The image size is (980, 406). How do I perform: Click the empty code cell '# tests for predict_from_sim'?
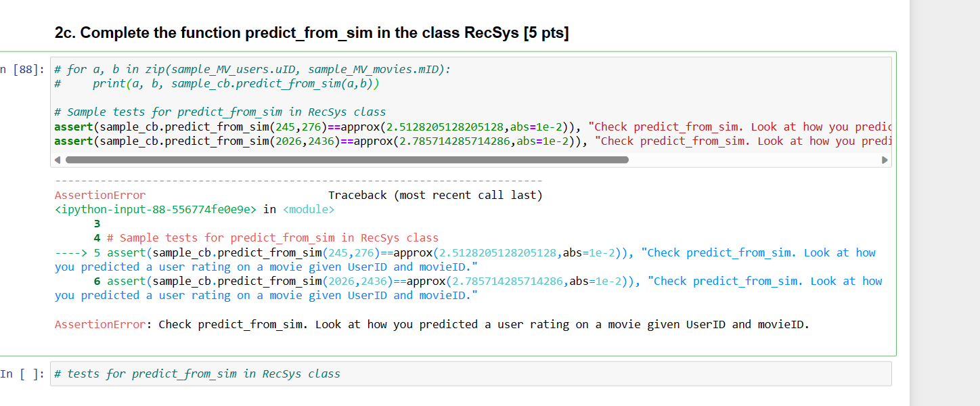tap(471, 374)
